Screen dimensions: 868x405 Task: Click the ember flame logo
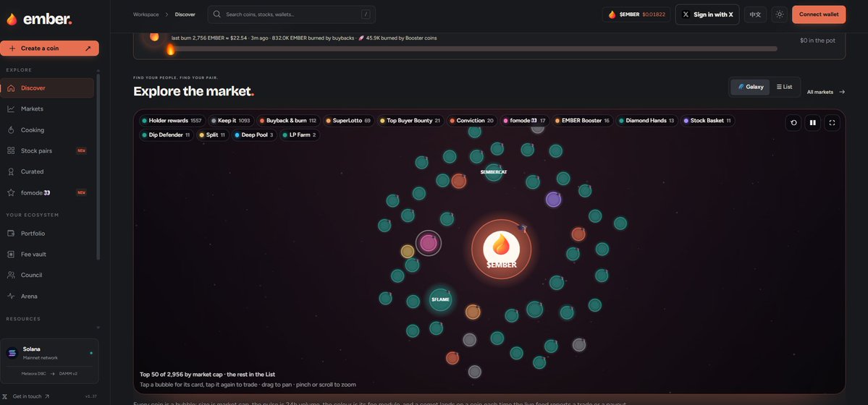click(x=12, y=20)
